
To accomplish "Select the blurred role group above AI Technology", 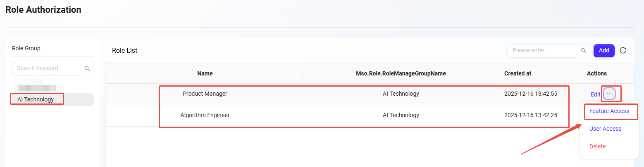I will pyautogui.click(x=36, y=87).
